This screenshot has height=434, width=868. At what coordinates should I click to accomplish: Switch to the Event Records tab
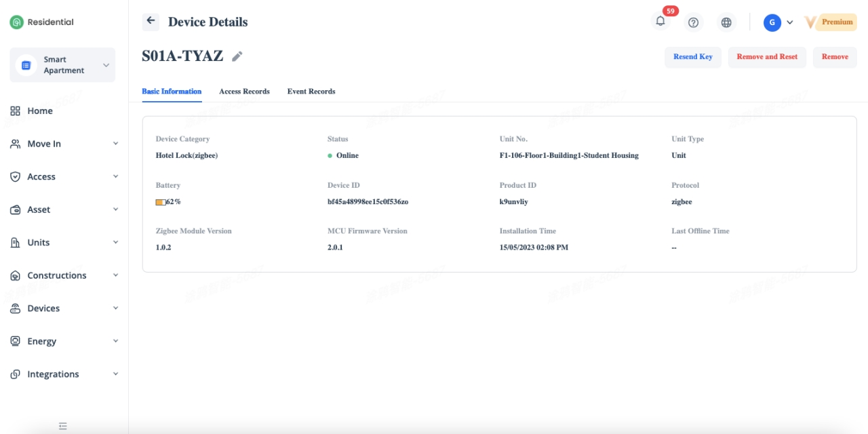coord(311,92)
